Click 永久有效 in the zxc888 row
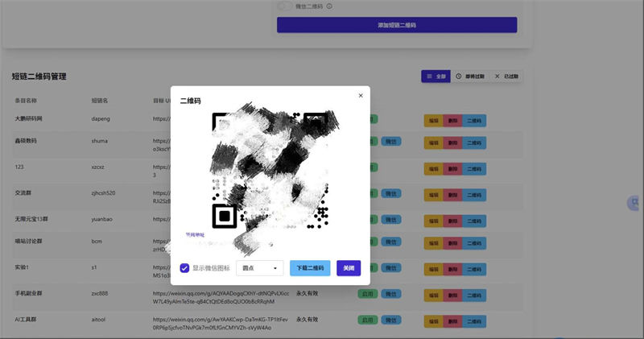This screenshot has width=644, height=339. (308, 293)
